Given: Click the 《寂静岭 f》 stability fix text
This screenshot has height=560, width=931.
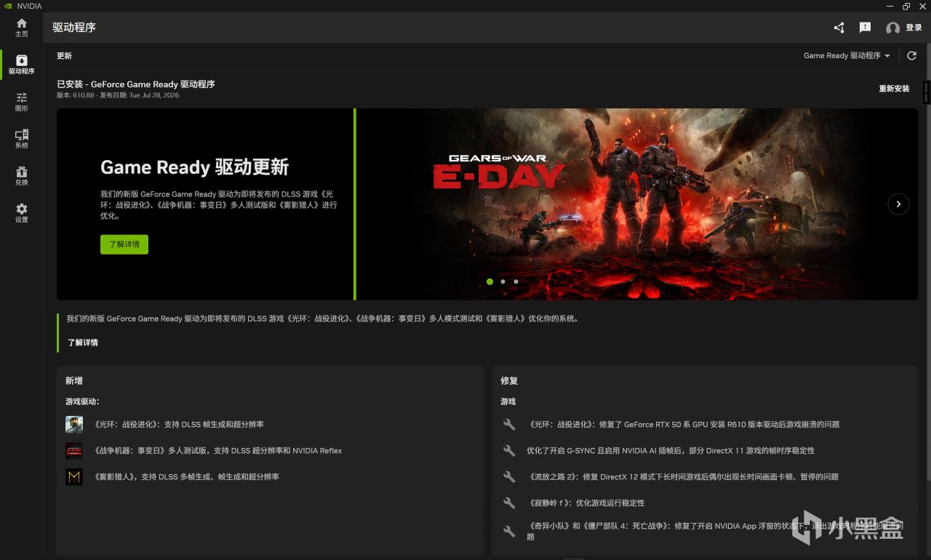Looking at the screenshot, I should [586, 503].
